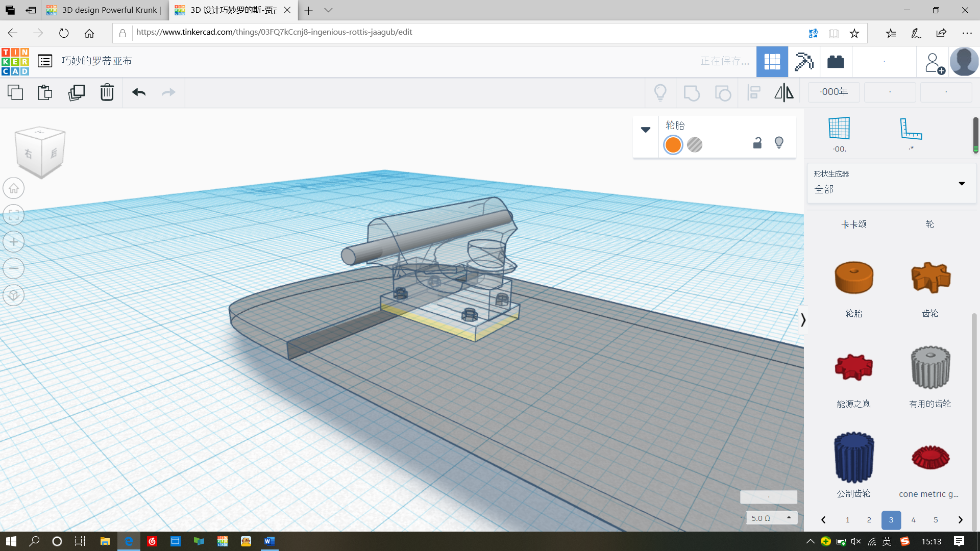Click the show all lightbulb toolbar icon

(x=660, y=92)
